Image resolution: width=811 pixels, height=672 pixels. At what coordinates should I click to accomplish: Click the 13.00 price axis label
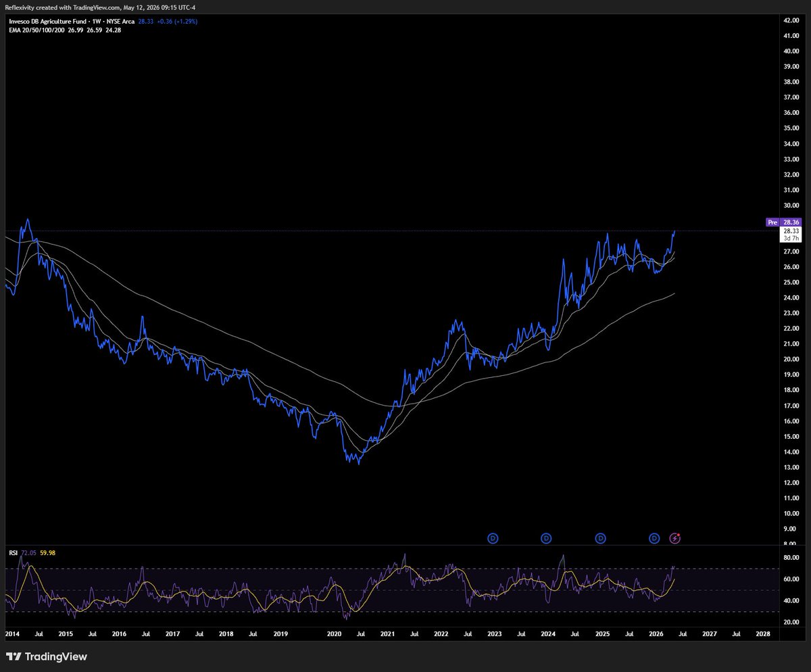click(x=791, y=467)
